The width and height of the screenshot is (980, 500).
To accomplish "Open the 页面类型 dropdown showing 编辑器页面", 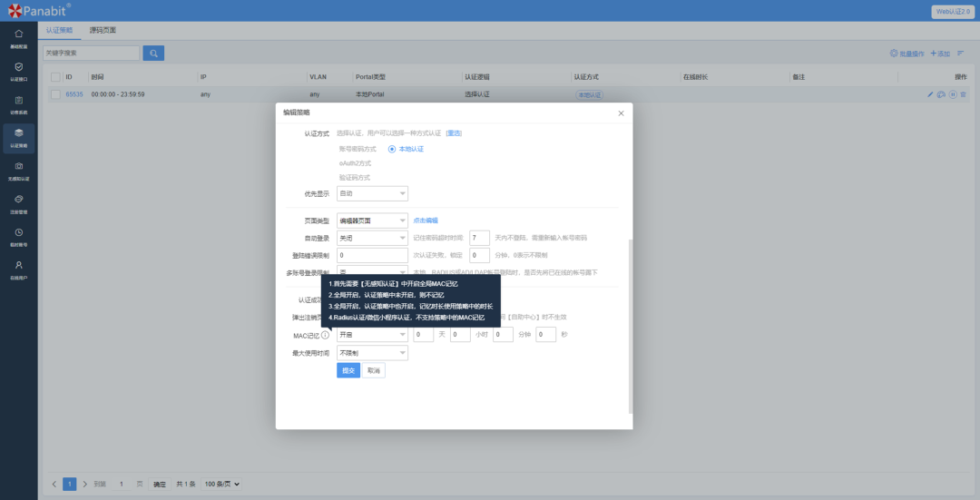I will pyautogui.click(x=373, y=221).
